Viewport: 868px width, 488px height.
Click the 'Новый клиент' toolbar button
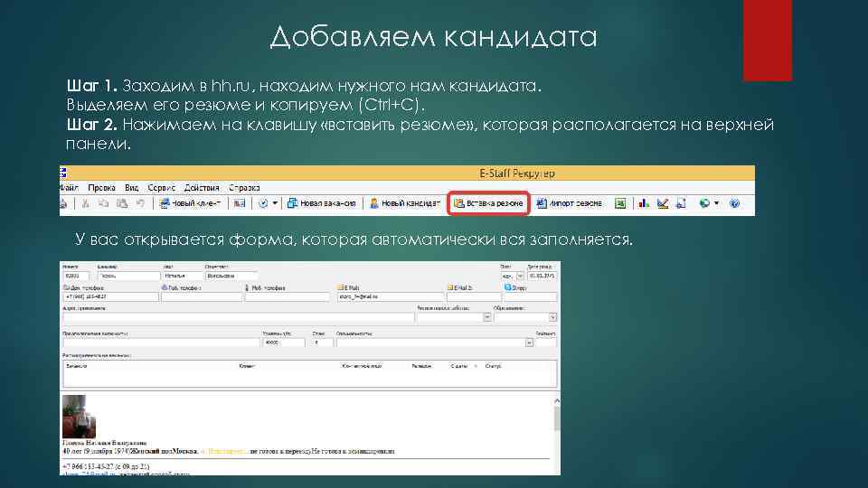coord(191,203)
